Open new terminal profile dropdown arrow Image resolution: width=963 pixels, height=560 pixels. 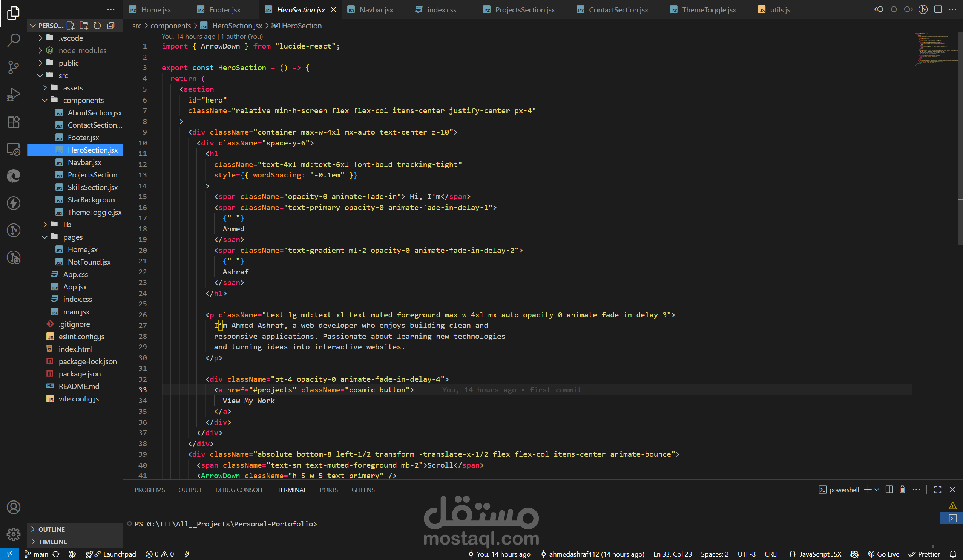coord(877,489)
